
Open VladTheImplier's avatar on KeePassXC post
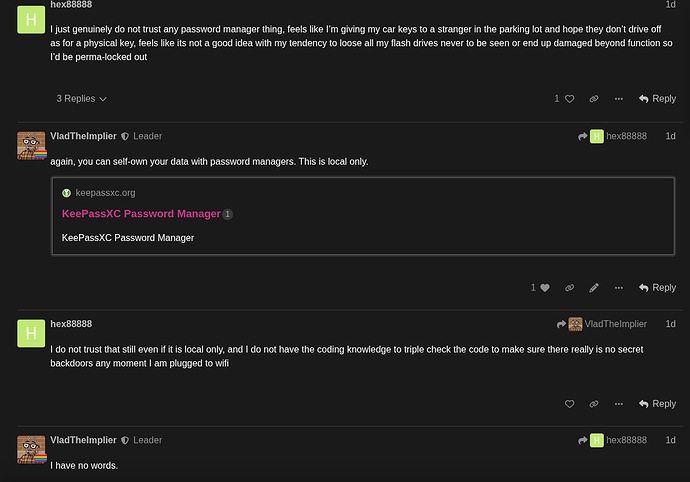click(x=31, y=145)
